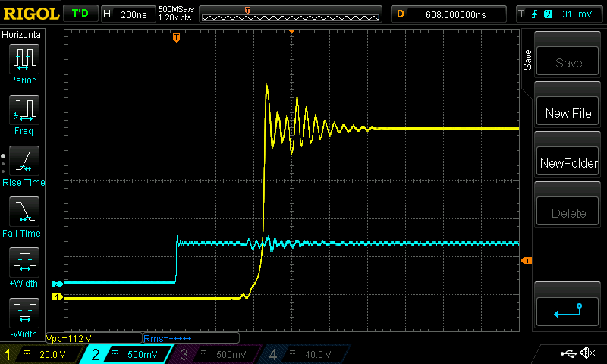Click the USB connection status icon
The image size is (607, 364).
click(x=568, y=353)
